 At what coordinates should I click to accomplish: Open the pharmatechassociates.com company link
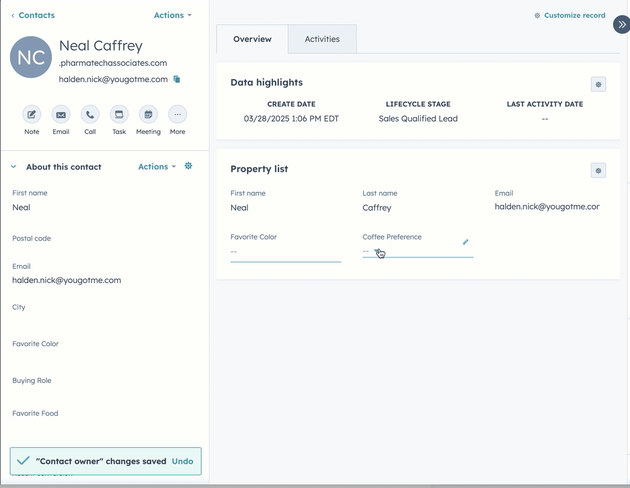click(x=113, y=63)
